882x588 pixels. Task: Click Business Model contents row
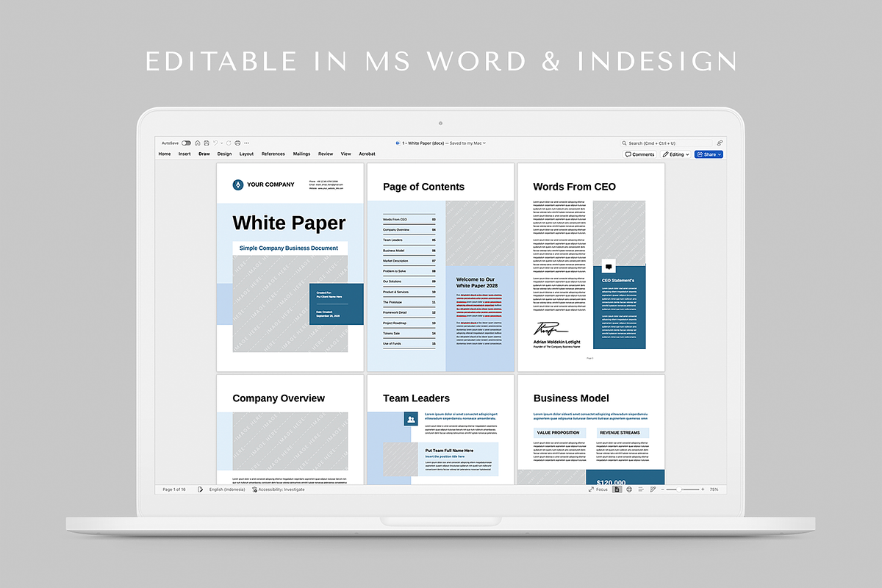pos(409,251)
